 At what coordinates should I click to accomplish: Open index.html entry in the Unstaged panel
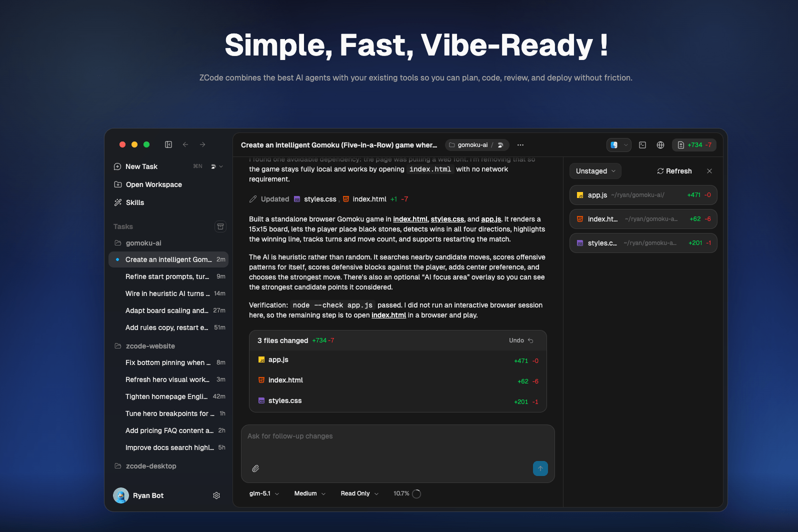[643, 219]
